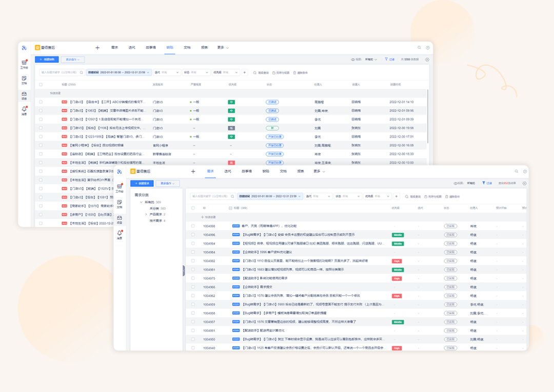The height and width of the screenshot is (392, 554).
Task: Collapse rows icon beside 标题 (389) header
Action: [x=230, y=208]
